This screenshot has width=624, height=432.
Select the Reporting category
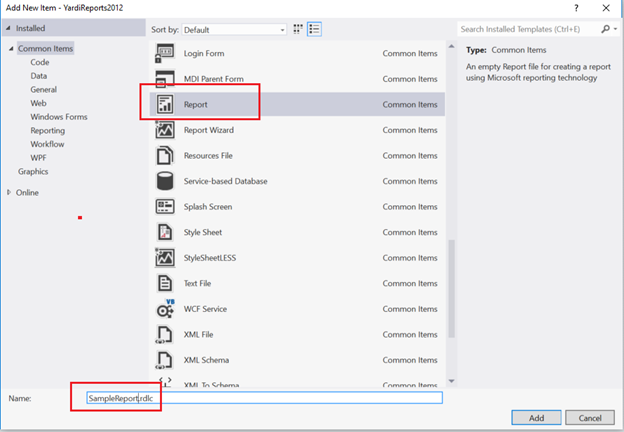click(x=47, y=130)
